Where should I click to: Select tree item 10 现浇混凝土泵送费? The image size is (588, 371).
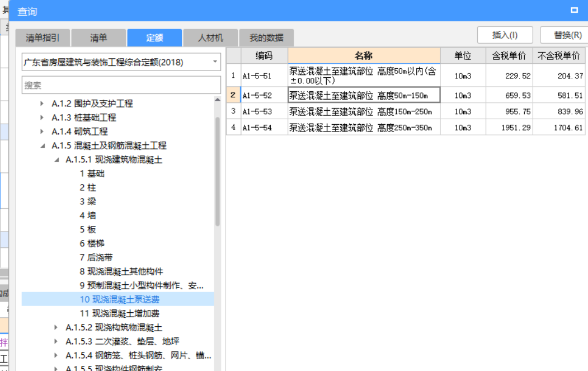pyautogui.click(x=120, y=299)
